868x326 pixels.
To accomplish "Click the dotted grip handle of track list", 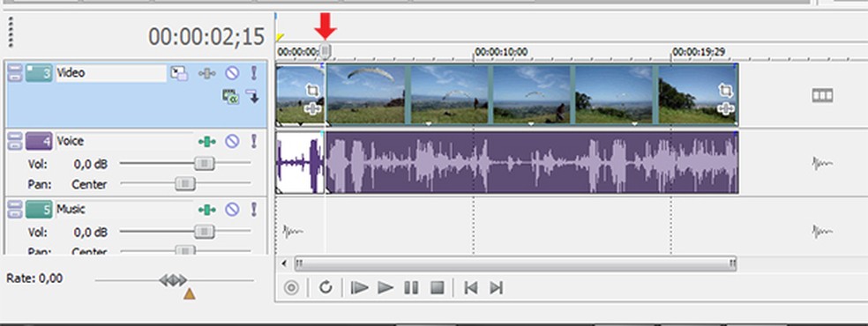I will pos(11,32).
